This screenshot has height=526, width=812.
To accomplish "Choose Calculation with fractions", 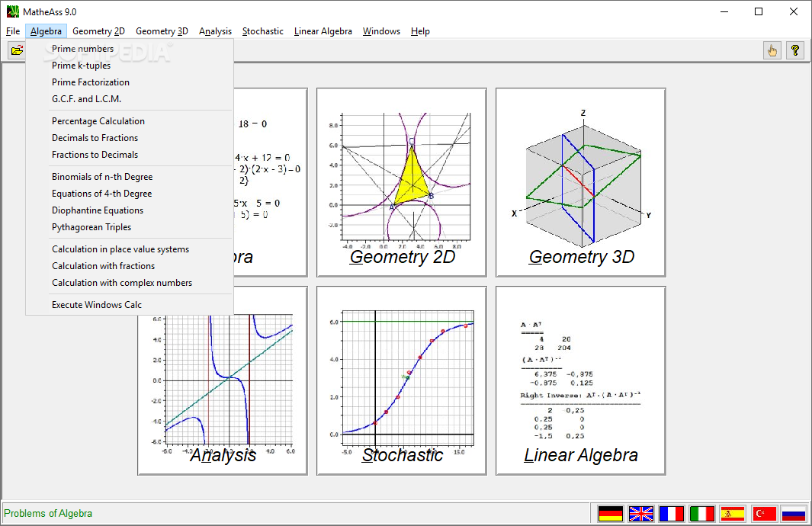I will point(130,265).
